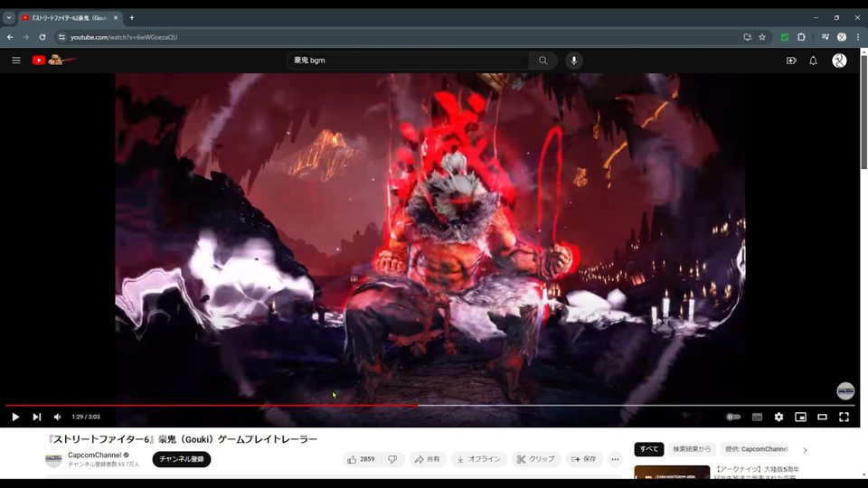The width and height of the screenshot is (868, 488).
Task: Open the Create video icon
Action: tap(791, 61)
